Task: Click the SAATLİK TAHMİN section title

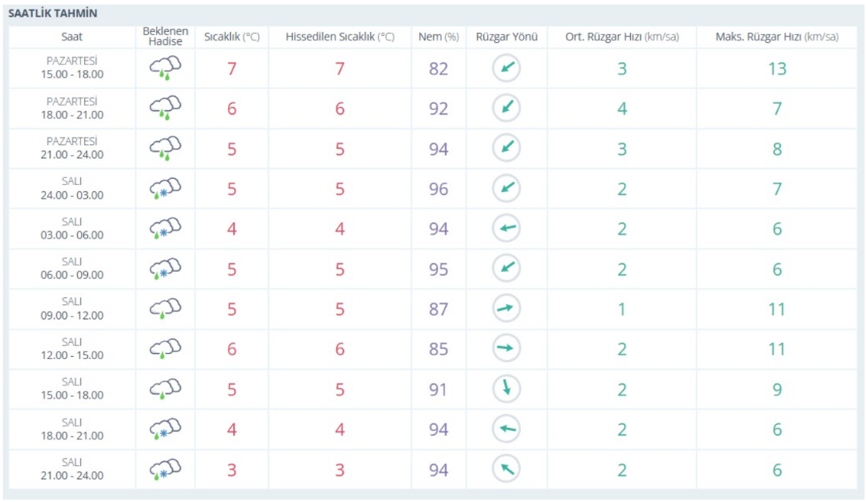Action: pyautogui.click(x=53, y=14)
